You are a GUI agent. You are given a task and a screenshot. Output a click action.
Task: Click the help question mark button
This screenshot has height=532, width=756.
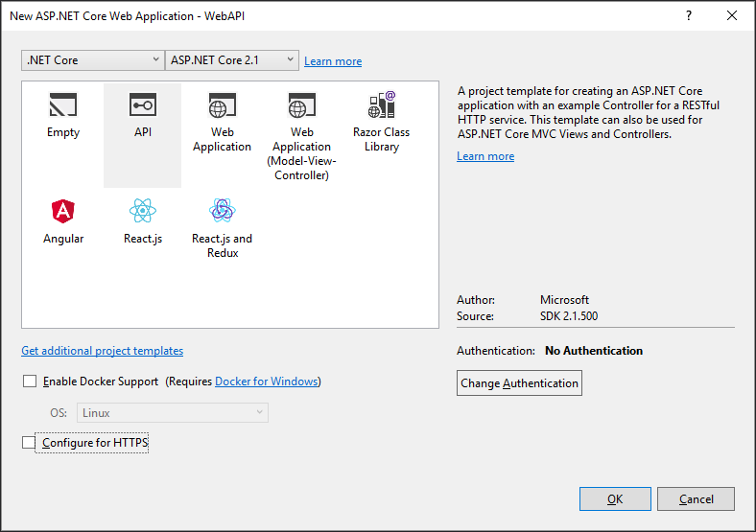tap(689, 16)
